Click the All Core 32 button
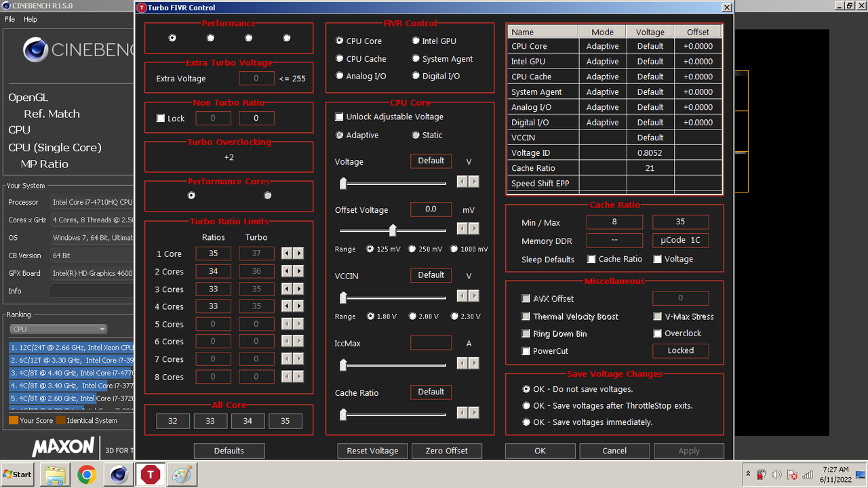Image resolution: width=868 pixels, height=488 pixels. coord(173,421)
